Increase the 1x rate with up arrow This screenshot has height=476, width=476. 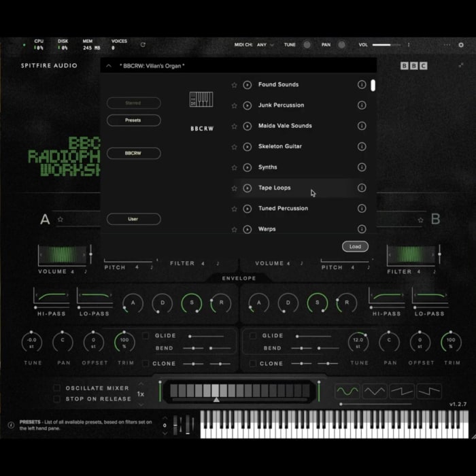tap(141, 384)
